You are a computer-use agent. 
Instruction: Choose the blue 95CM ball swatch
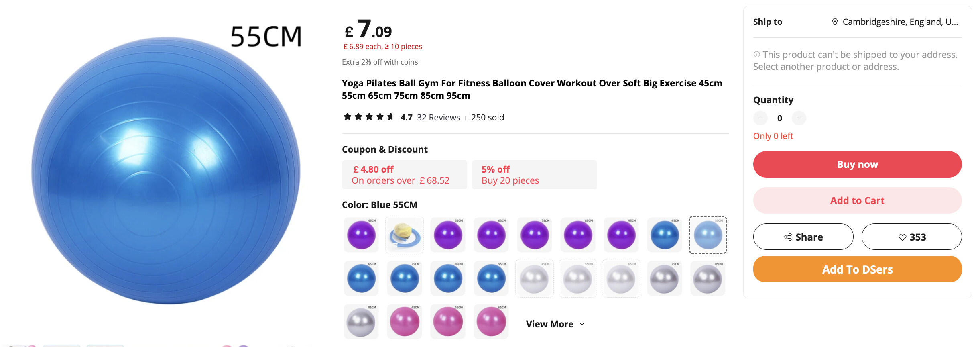[x=491, y=278]
